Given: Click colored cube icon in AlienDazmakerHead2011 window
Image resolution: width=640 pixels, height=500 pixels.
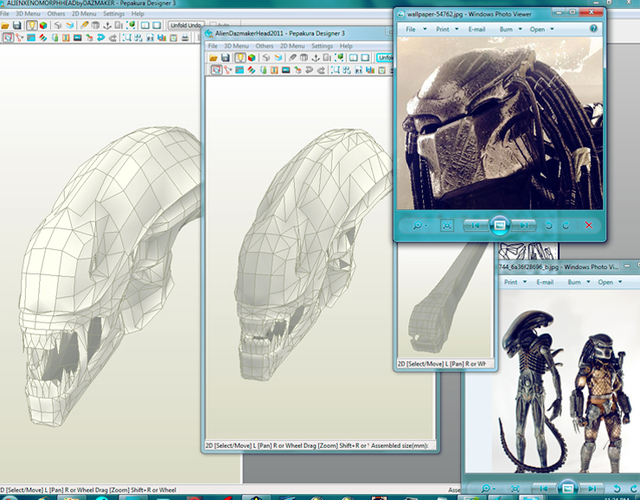Looking at the screenshot, I should coord(251,58).
